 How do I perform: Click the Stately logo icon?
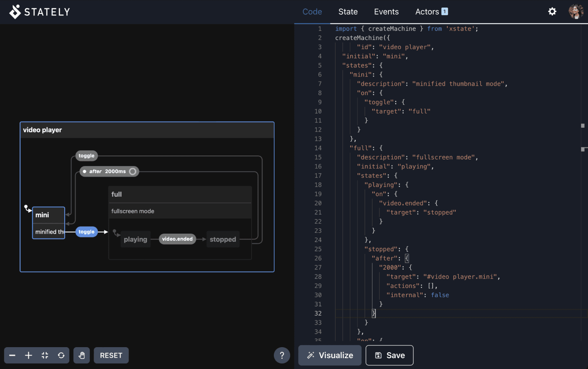(14, 11)
